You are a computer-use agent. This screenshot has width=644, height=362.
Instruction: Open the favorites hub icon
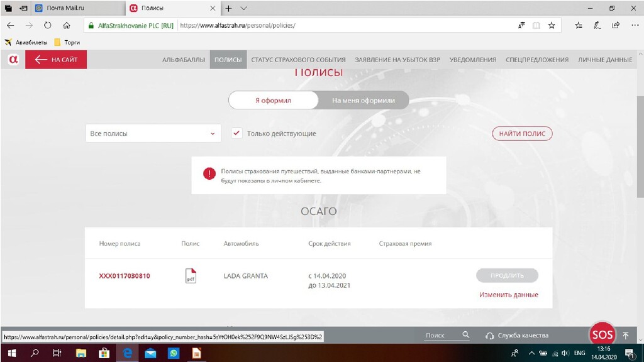[579, 25]
